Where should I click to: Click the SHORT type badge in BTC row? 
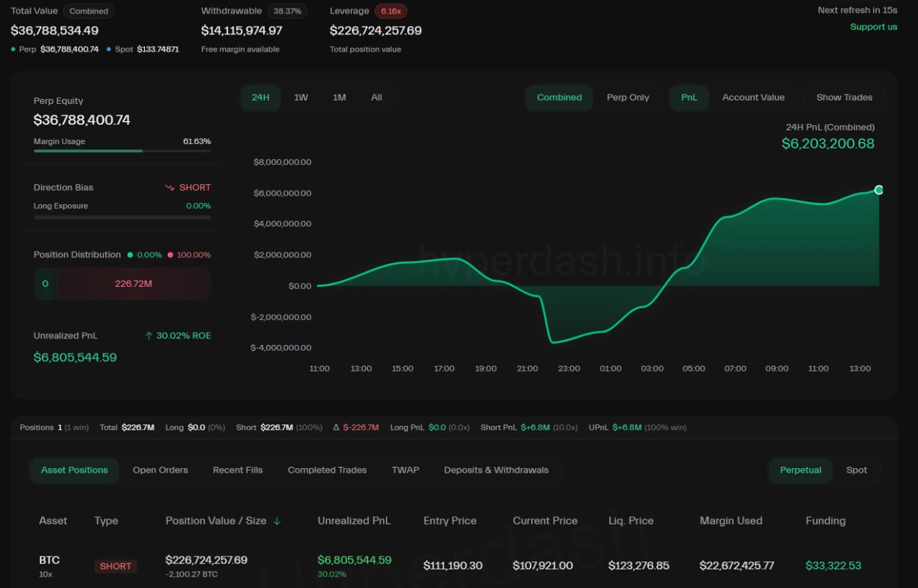tap(115, 566)
